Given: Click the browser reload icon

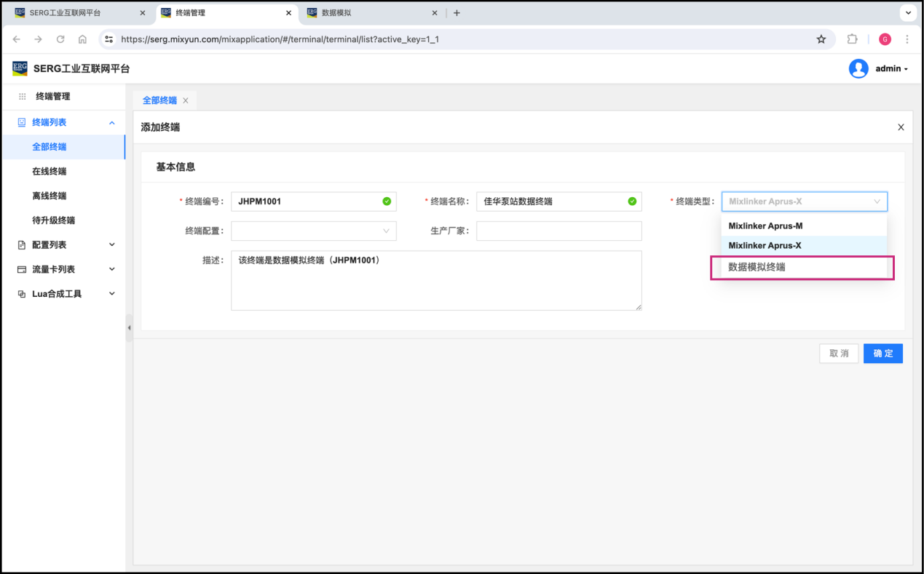Looking at the screenshot, I should pyautogui.click(x=60, y=39).
